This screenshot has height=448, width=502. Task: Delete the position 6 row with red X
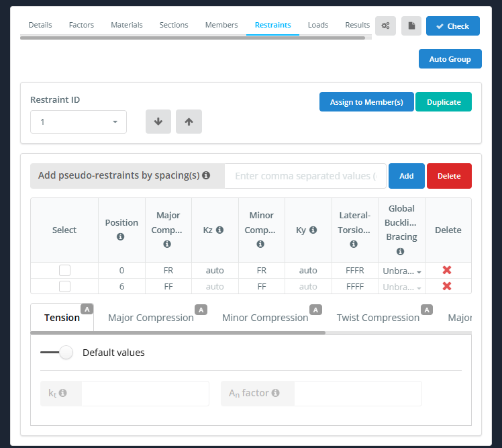tap(447, 286)
